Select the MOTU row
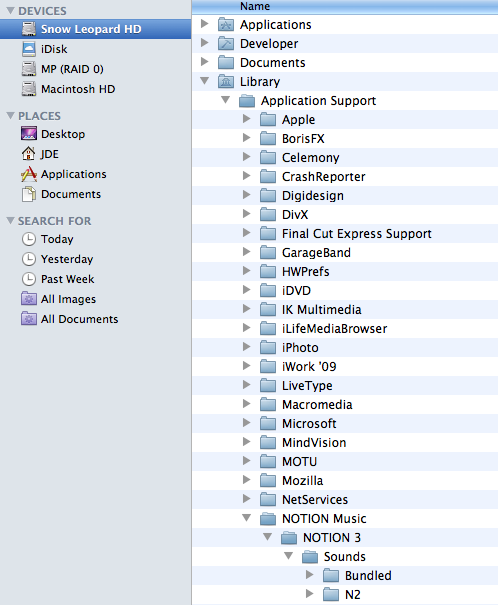The height and width of the screenshot is (605, 498). click(345, 461)
